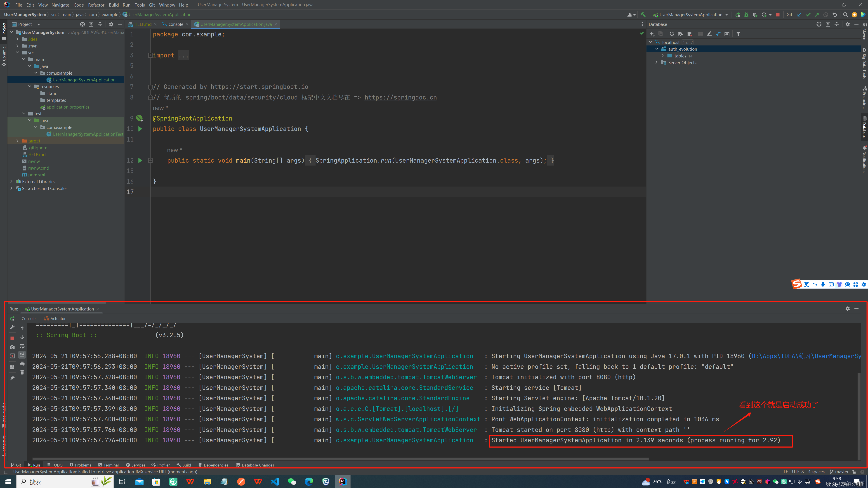
Task: Unfold the import block in the editor
Action: click(150, 55)
